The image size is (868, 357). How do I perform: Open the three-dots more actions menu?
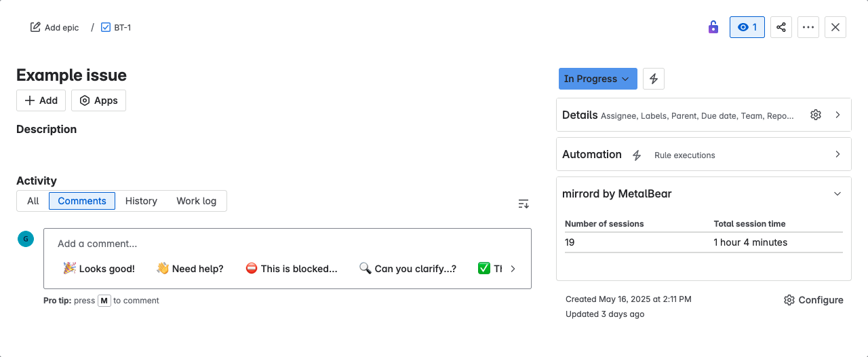pos(808,27)
